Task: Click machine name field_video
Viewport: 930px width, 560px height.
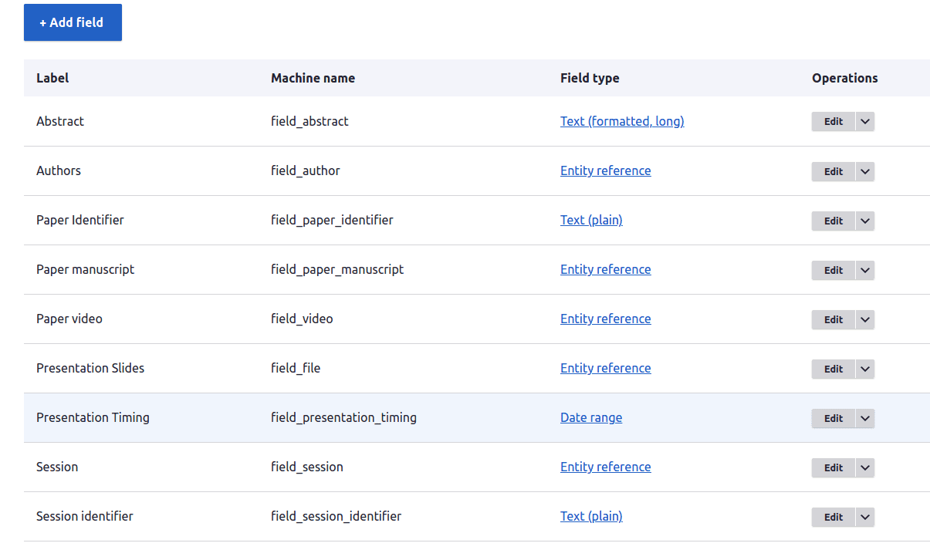Action: coord(302,319)
